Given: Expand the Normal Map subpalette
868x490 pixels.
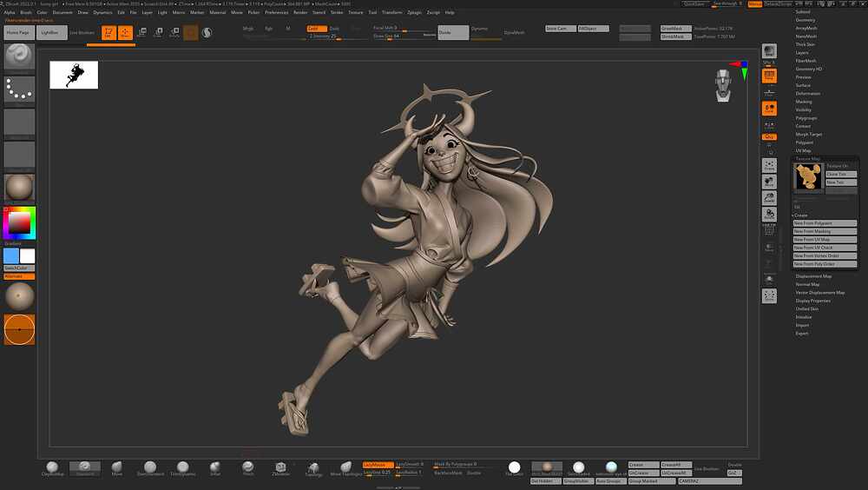Looking at the screenshot, I should click(x=807, y=284).
